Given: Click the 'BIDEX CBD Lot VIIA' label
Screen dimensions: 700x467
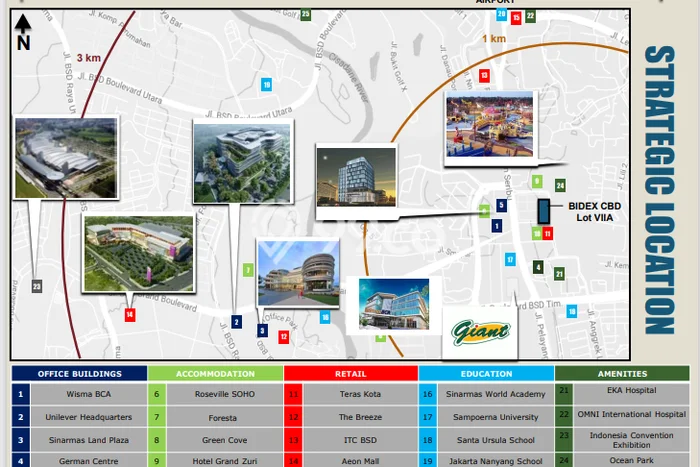Looking at the screenshot, I should 594,212.
